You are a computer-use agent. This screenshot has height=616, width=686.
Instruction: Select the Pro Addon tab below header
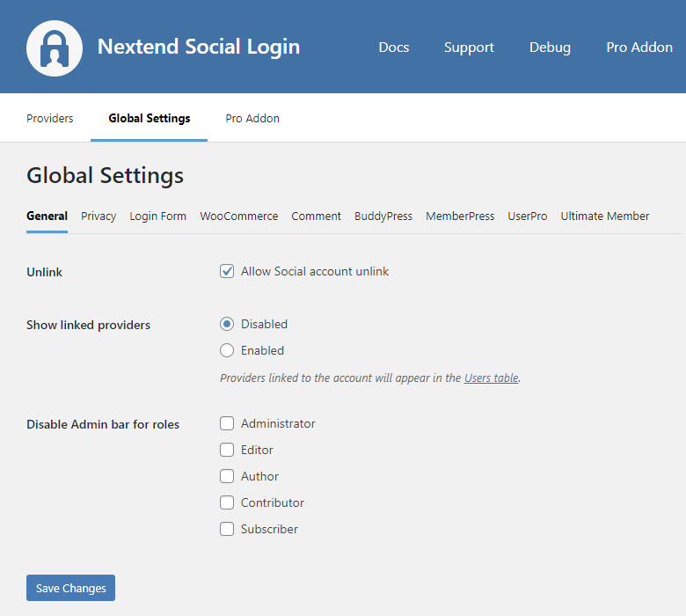coord(252,119)
